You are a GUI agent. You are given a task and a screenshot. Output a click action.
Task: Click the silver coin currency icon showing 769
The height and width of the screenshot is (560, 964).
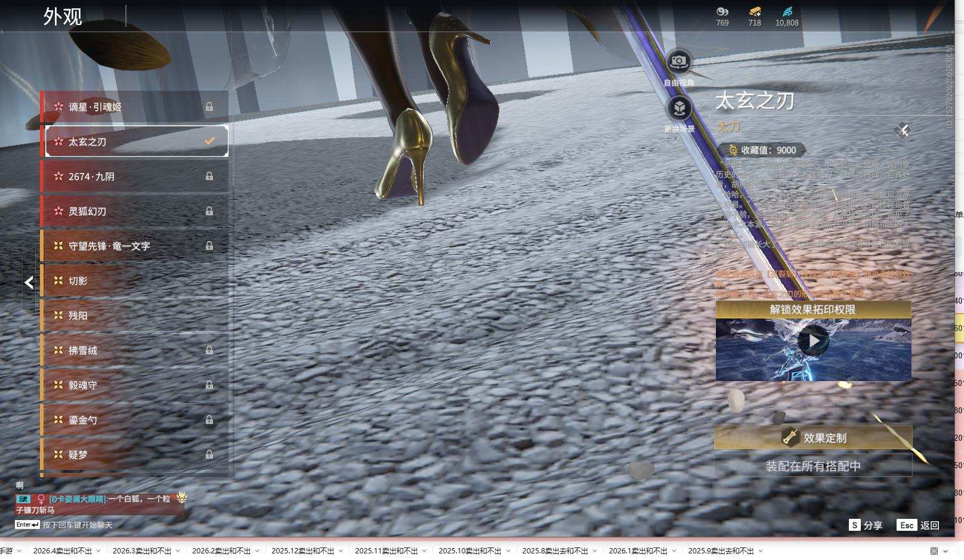722,11
